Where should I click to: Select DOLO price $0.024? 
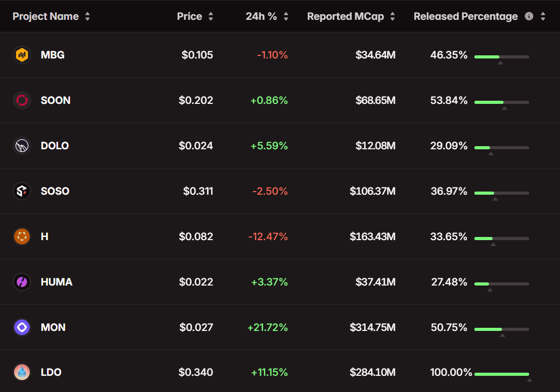click(196, 146)
